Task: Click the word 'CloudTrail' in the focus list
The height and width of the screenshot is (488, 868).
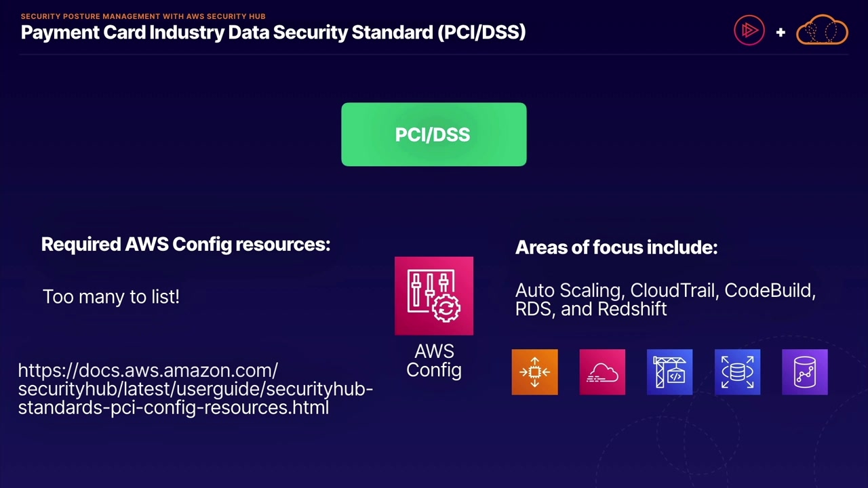Action: (673, 291)
